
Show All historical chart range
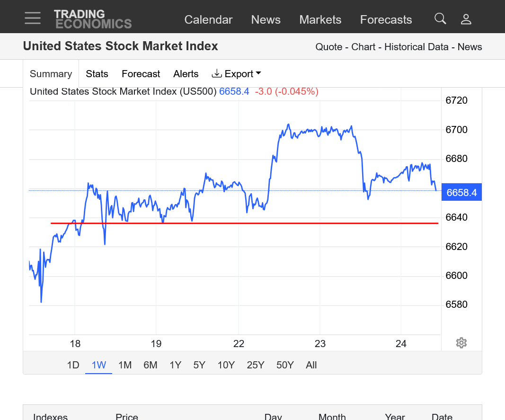click(311, 365)
